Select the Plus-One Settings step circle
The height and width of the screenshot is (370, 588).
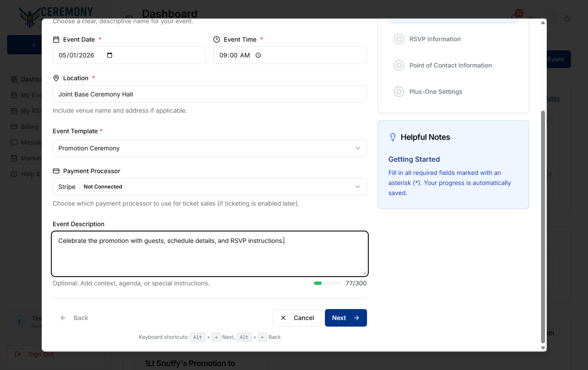(399, 92)
